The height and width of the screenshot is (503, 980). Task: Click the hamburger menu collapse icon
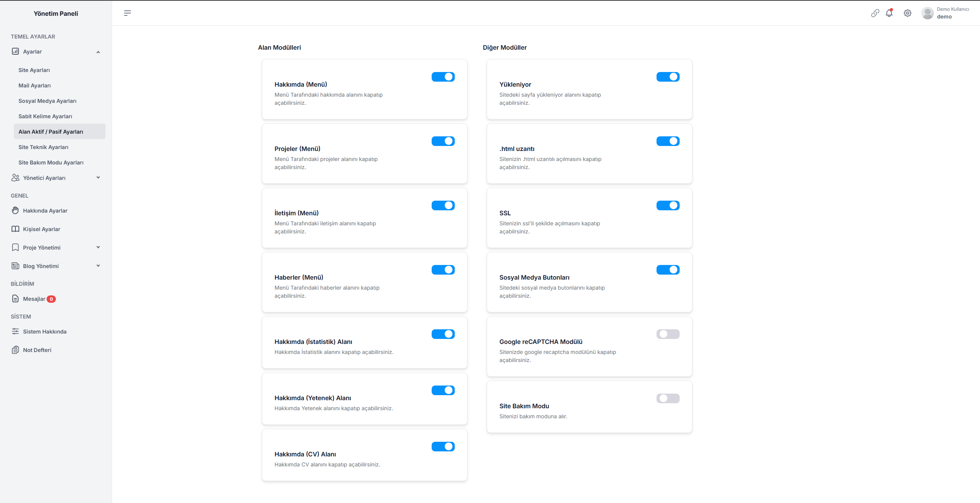[127, 13]
